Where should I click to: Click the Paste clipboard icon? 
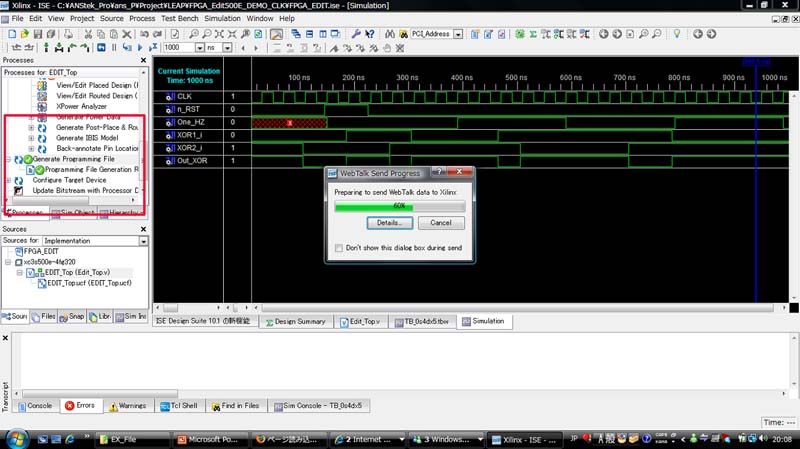click(113, 34)
